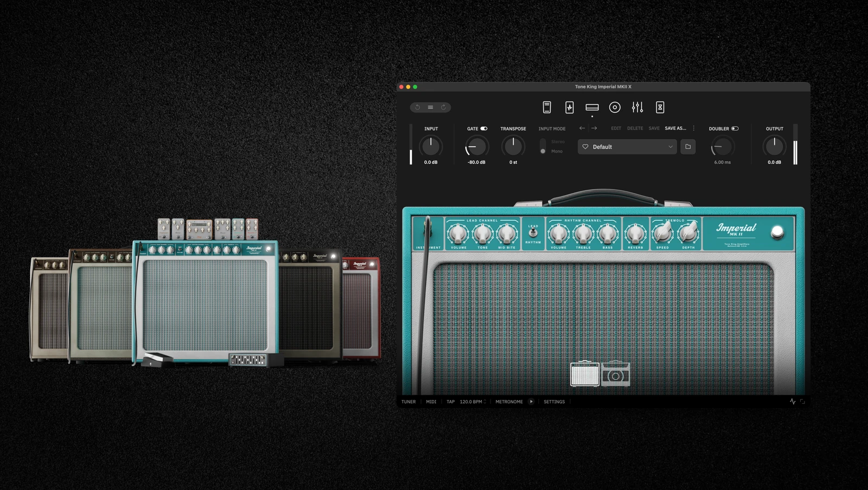The image size is (868, 490).
Task: Click the waveform icon in bottom bar
Action: click(793, 402)
